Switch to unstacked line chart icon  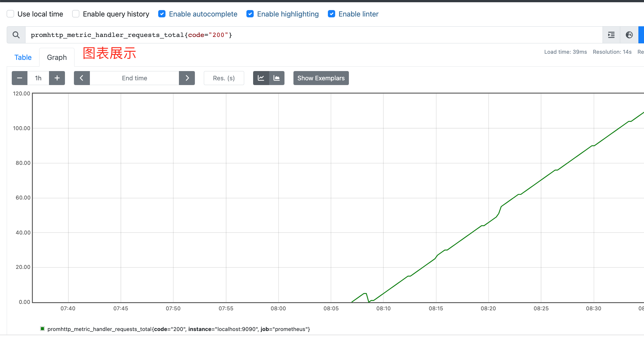[261, 78]
